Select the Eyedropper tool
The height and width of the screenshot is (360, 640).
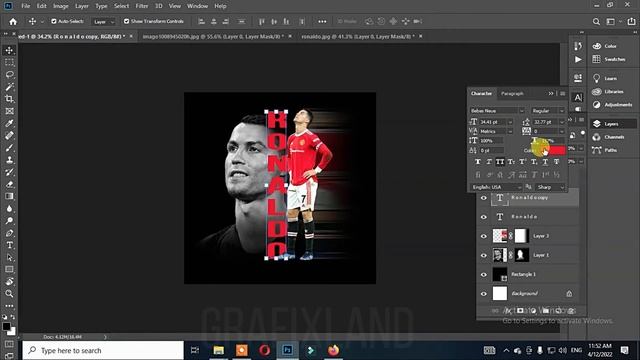click(9, 123)
